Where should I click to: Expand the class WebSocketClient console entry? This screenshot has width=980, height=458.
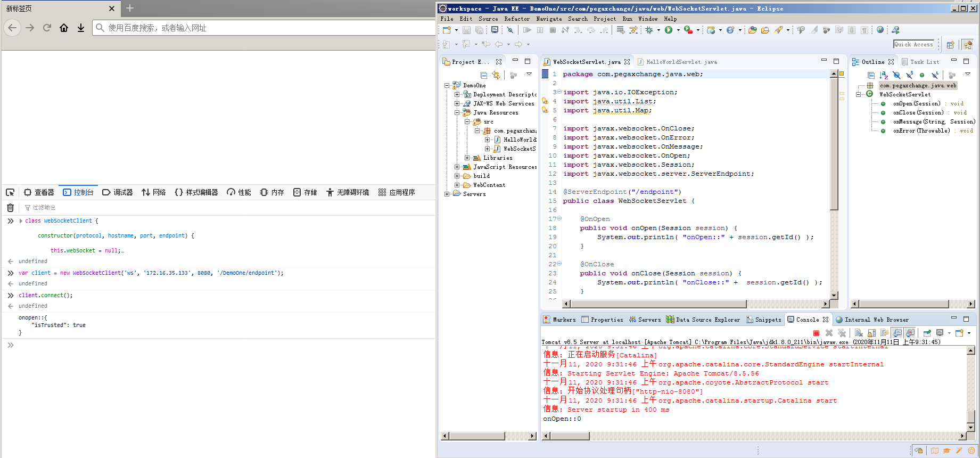tap(21, 220)
